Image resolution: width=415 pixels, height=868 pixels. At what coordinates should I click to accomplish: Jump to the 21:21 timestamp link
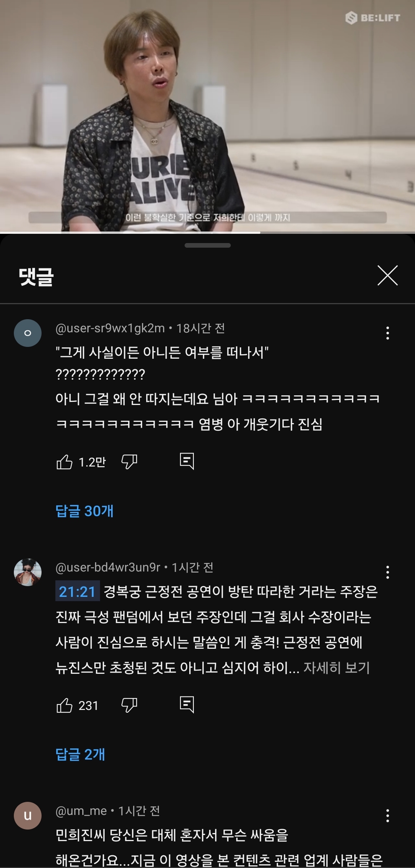pyautogui.click(x=77, y=591)
